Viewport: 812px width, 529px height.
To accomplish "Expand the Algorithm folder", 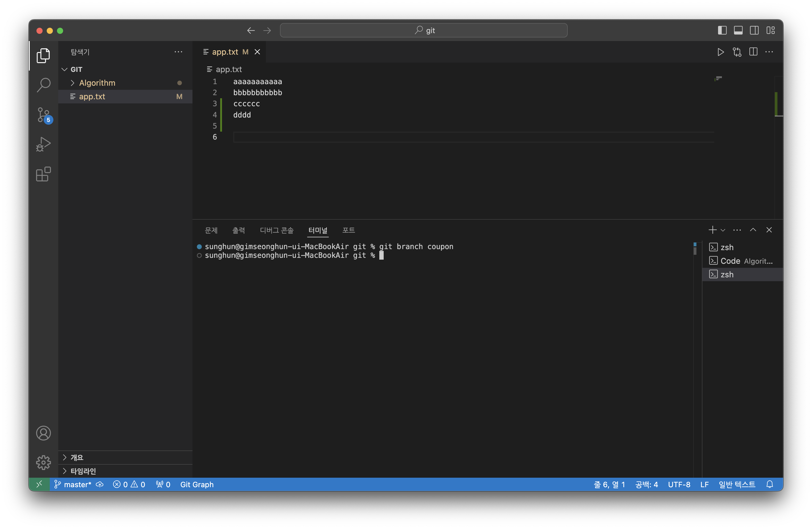I will (x=97, y=83).
